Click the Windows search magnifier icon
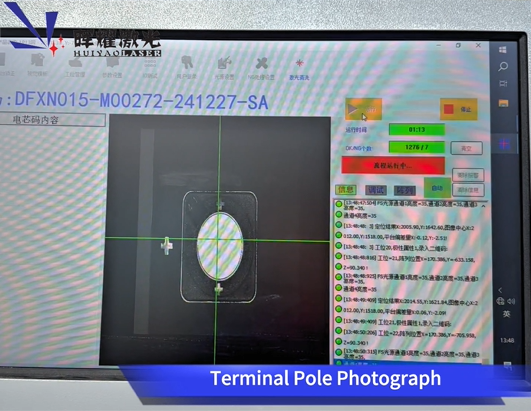The height and width of the screenshot is (411, 531). coord(503,66)
